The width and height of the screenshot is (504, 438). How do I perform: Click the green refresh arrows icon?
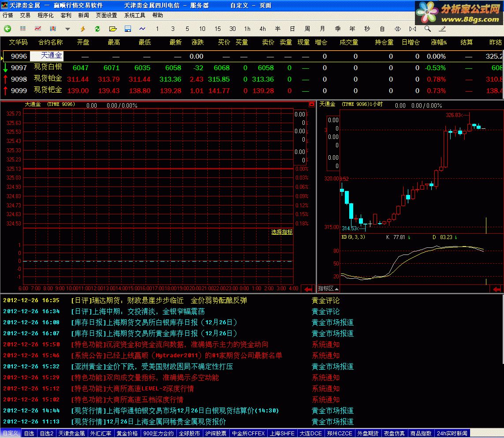point(97,29)
